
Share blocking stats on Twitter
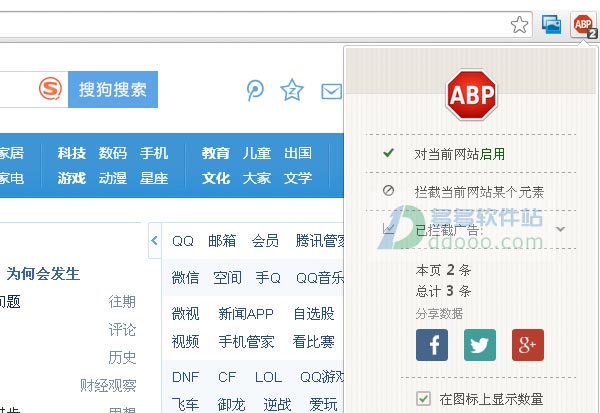click(x=479, y=345)
